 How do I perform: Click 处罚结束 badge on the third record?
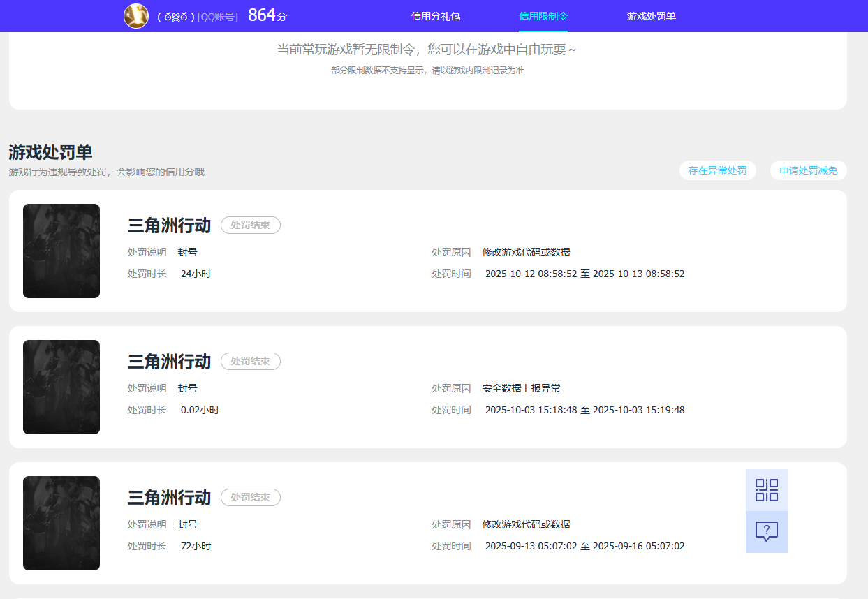(251, 498)
